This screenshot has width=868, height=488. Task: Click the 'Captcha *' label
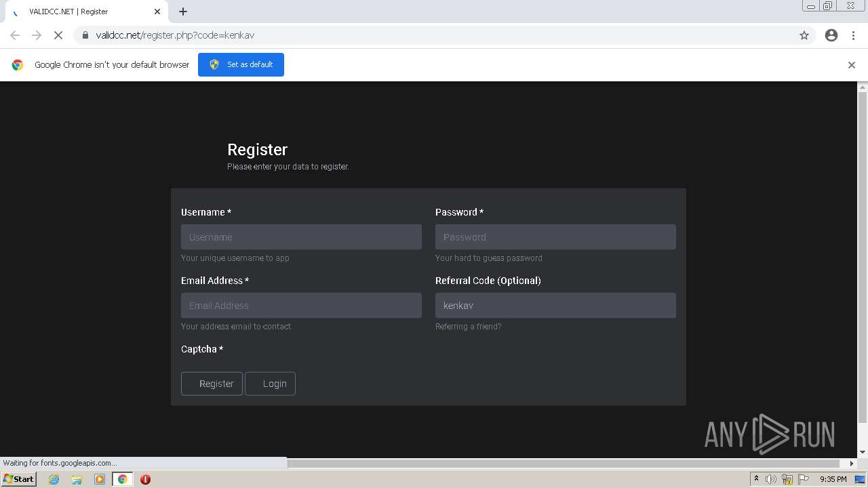pos(202,349)
